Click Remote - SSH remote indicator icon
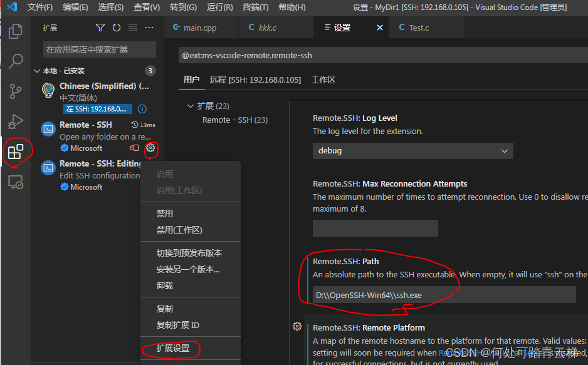 [x=134, y=148]
